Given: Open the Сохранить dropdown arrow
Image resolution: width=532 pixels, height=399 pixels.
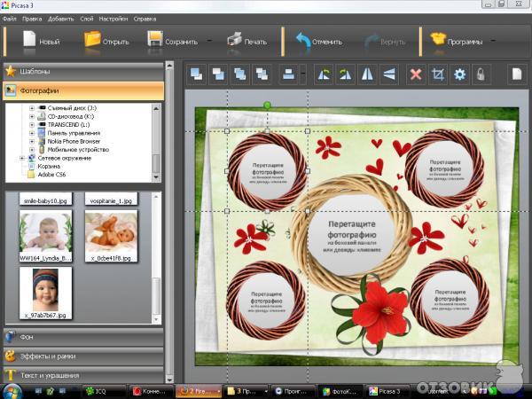Looking at the screenshot, I should (209, 40).
